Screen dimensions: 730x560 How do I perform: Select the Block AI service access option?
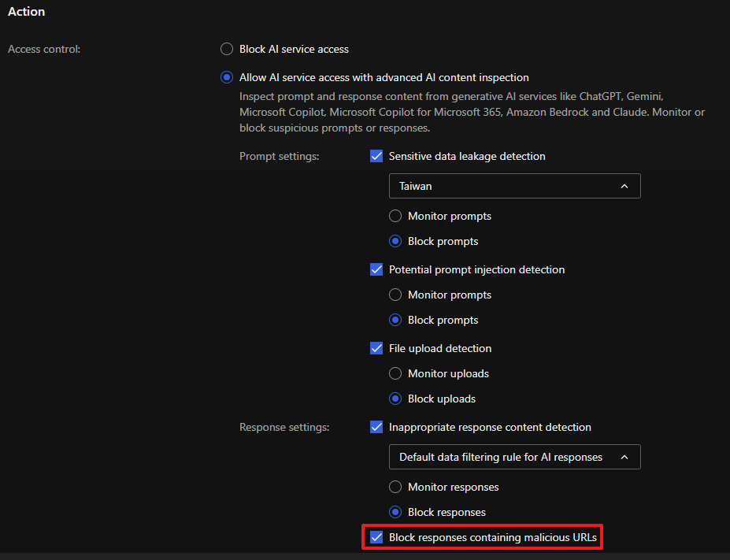click(227, 49)
